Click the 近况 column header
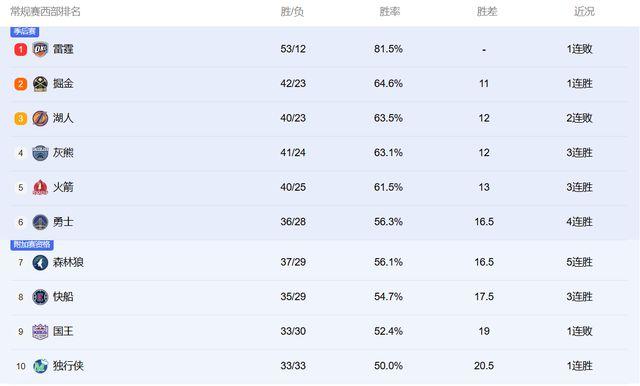Screen dimensions: 640x386 [584, 11]
